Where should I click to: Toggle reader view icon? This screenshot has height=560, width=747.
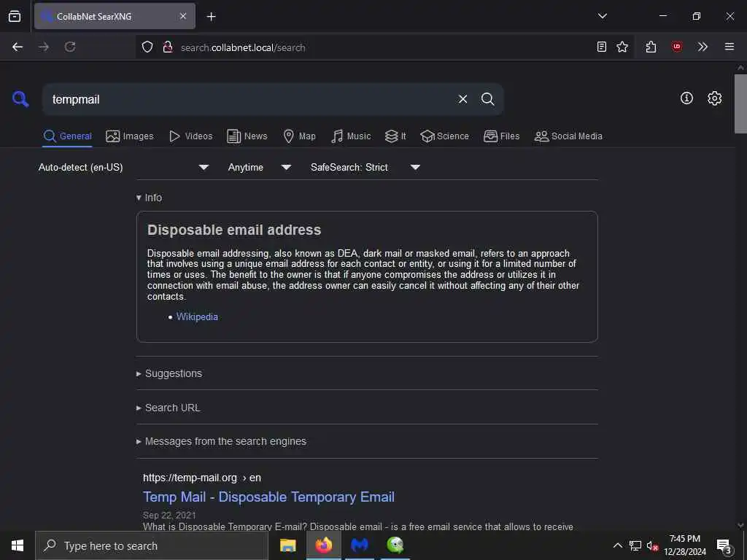tap(602, 47)
